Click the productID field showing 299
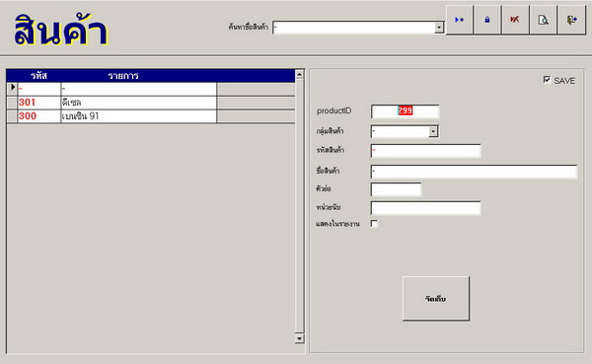This screenshot has height=364, width=592. [406, 111]
